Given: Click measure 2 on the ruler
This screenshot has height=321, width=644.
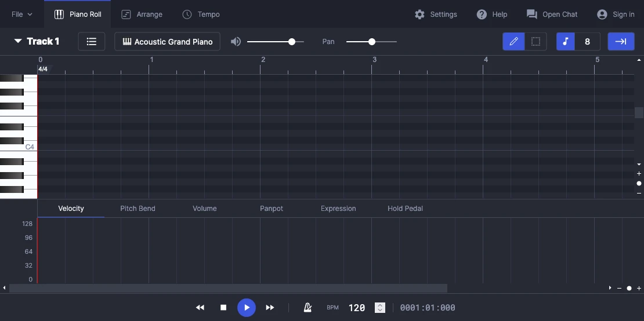Looking at the screenshot, I should pyautogui.click(x=263, y=60).
